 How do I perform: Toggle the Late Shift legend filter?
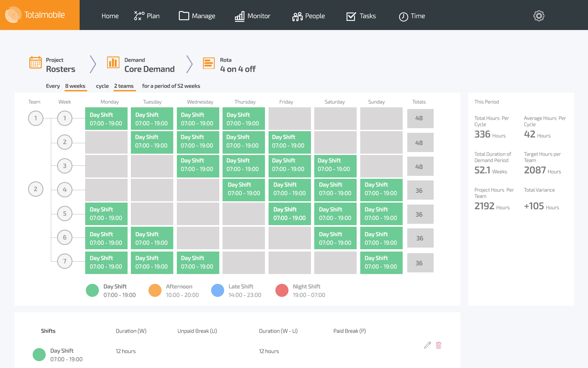(217, 290)
